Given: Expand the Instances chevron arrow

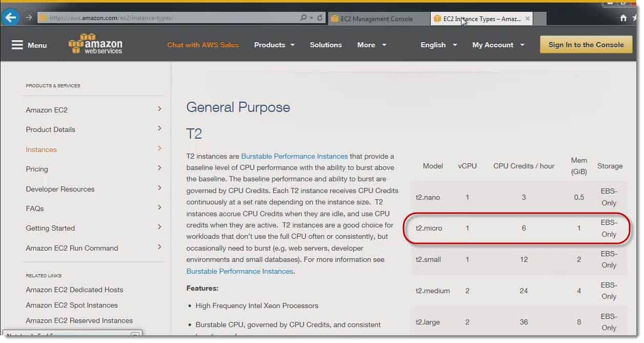Looking at the screenshot, I should (x=159, y=148).
